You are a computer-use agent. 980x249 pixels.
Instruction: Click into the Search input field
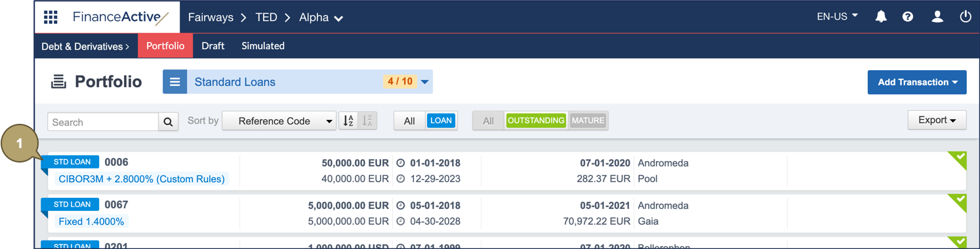103,122
